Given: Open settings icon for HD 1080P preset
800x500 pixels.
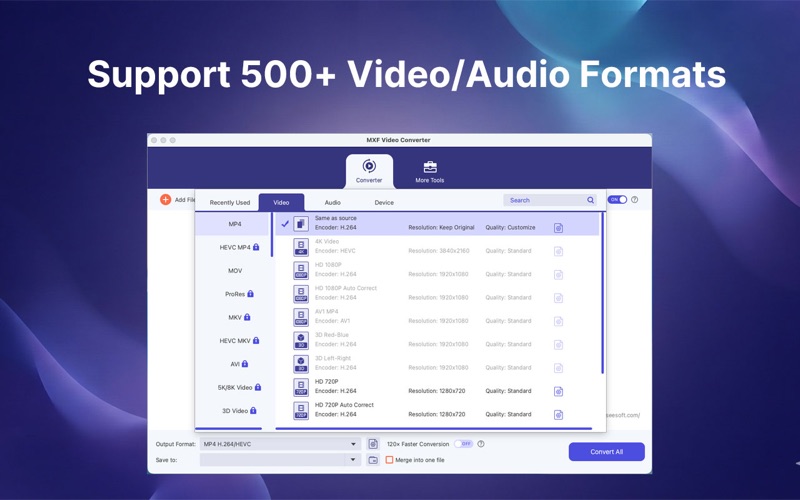Looking at the screenshot, I should (x=558, y=275).
